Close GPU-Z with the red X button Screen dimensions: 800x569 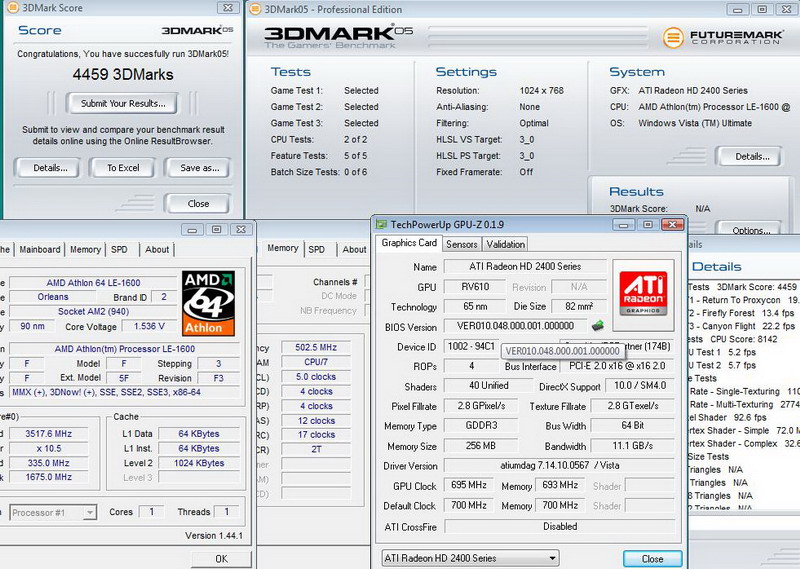coord(672,225)
